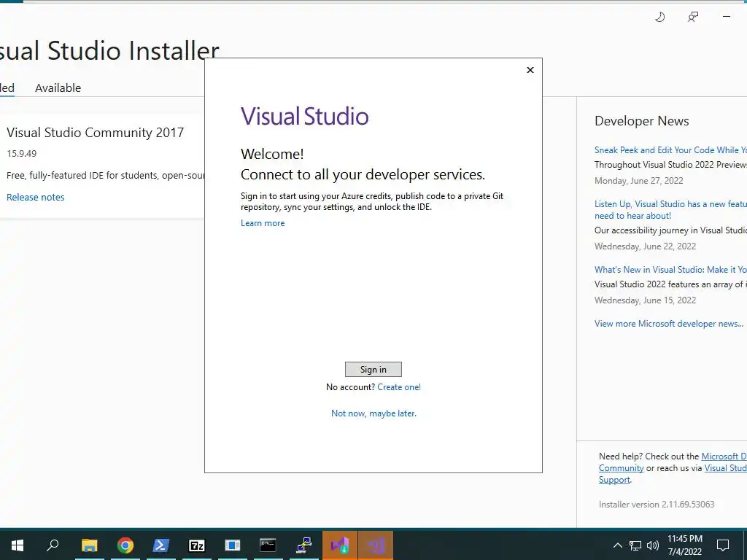Open Sneak Peek and Edit Your Code news

coord(670,150)
